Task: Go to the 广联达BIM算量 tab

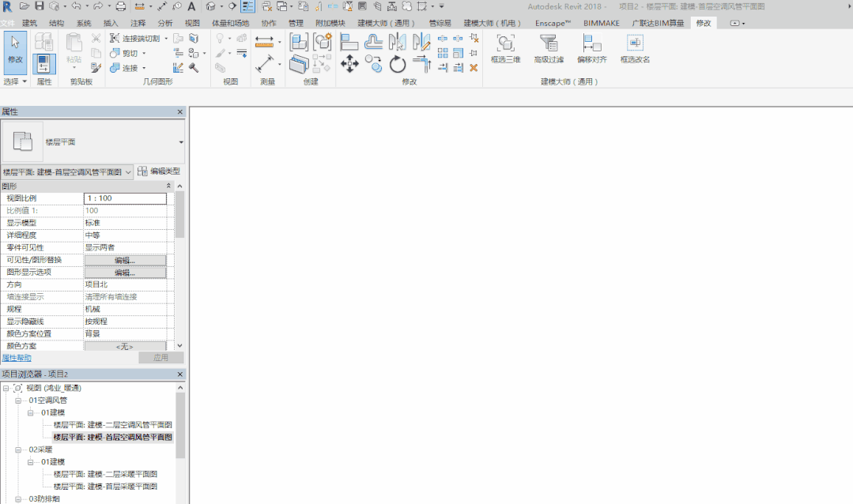Action: pos(658,23)
